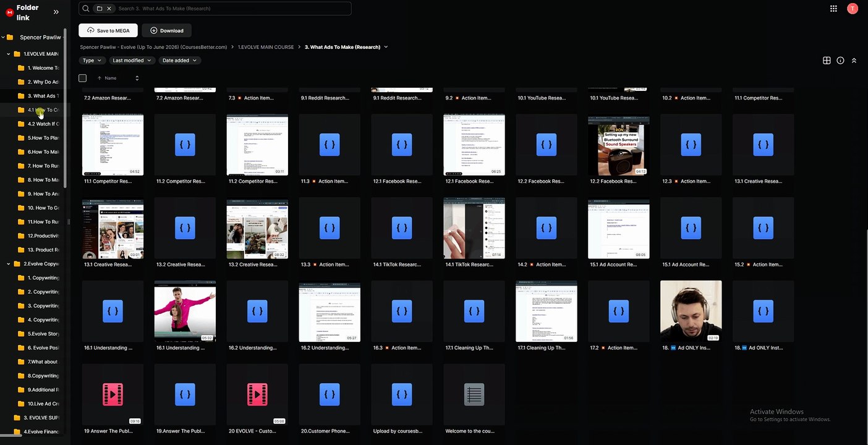Viewport: 868px width, 445px height.
Task: Toggle sort order arrows beside Name
Action: [137, 78]
